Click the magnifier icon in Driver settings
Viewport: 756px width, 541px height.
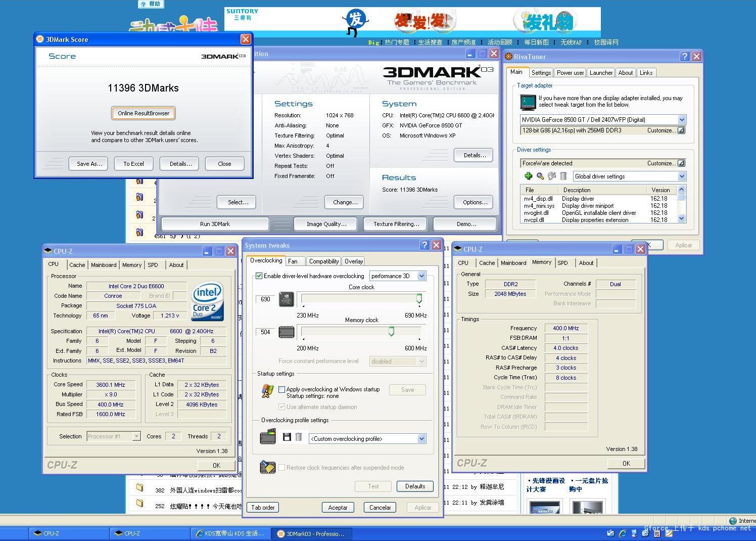[x=540, y=176]
